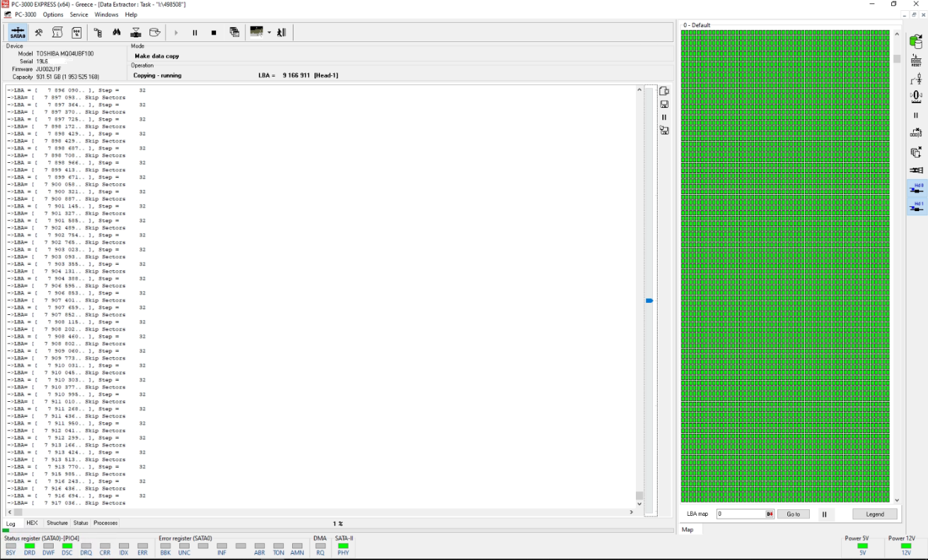The image size is (928, 560).
Task: Open the Service menu
Action: click(79, 14)
